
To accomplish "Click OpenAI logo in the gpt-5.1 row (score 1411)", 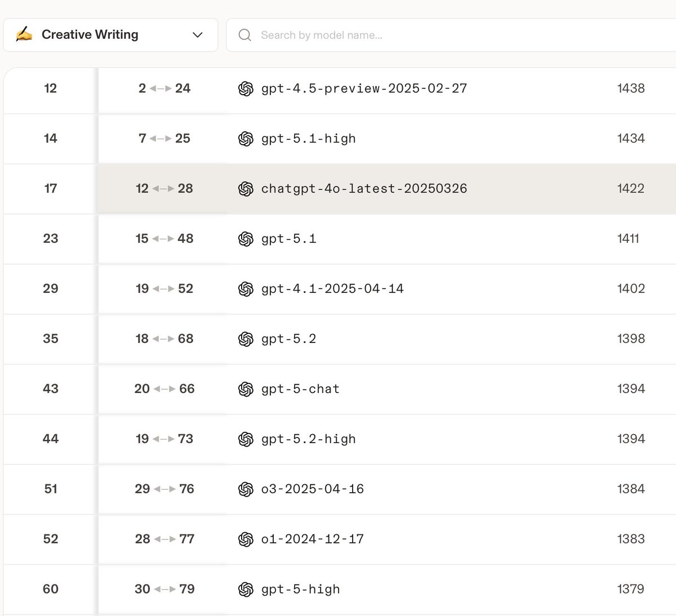I will pos(246,239).
